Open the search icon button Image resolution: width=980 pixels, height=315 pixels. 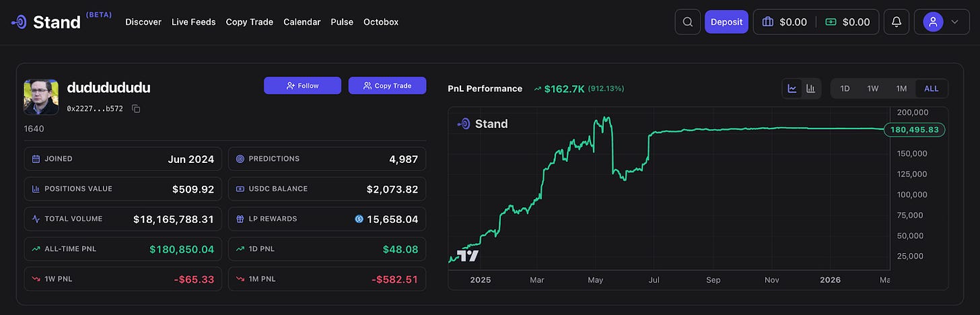(687, 22)
